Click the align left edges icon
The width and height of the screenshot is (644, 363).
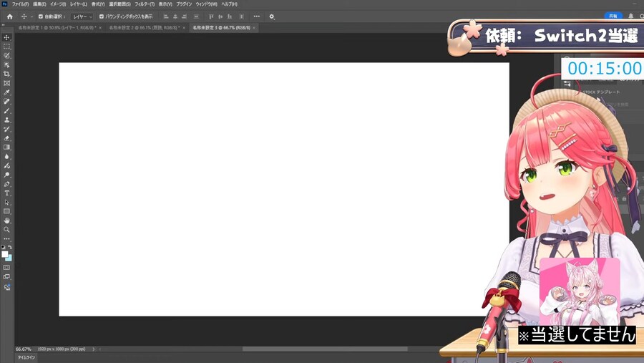[166, 17]
